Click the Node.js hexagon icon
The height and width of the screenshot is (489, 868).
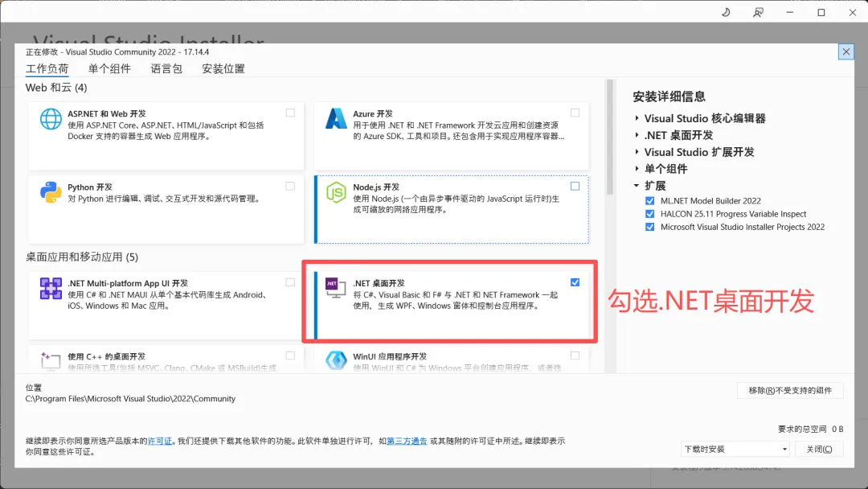335,193
